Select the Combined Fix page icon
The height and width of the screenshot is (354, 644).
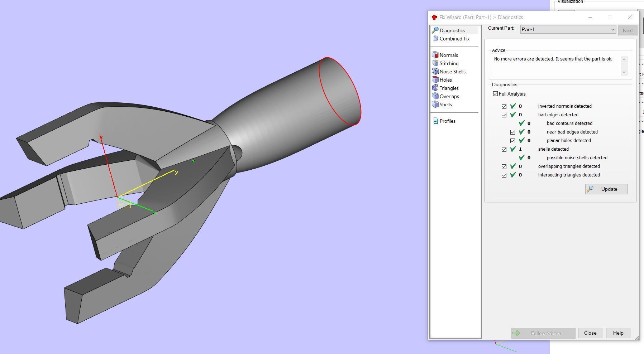coord(435,39)
